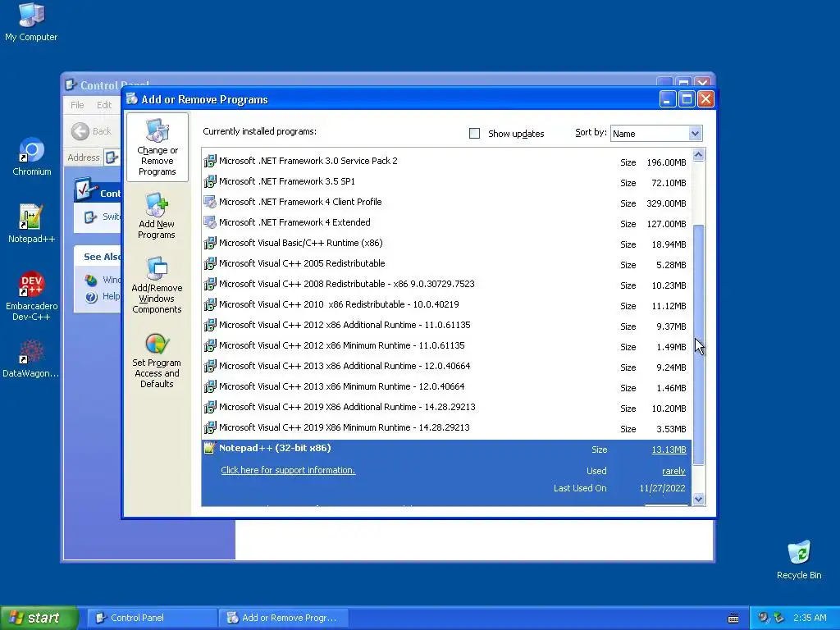The height and width of the screenshot is (630, 840).
Task: Open Edit menu in Control Panel window
Action: click(x=104, y=105)
